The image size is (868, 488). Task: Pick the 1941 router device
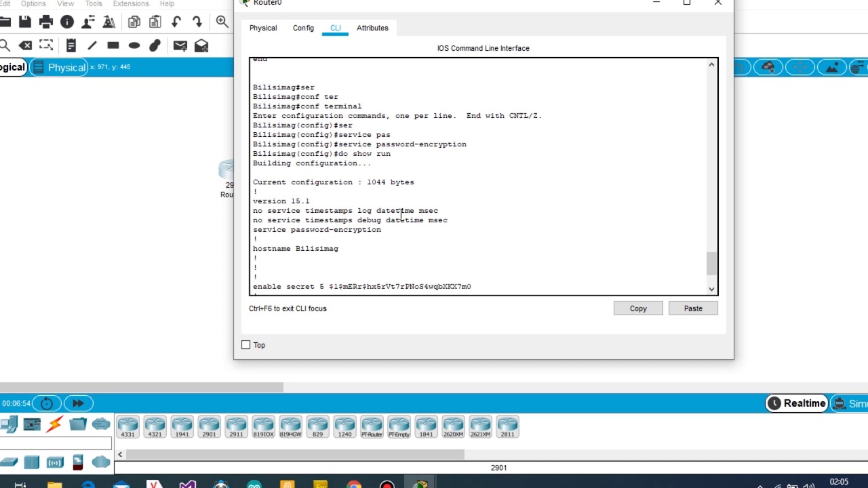pos(182,427)
